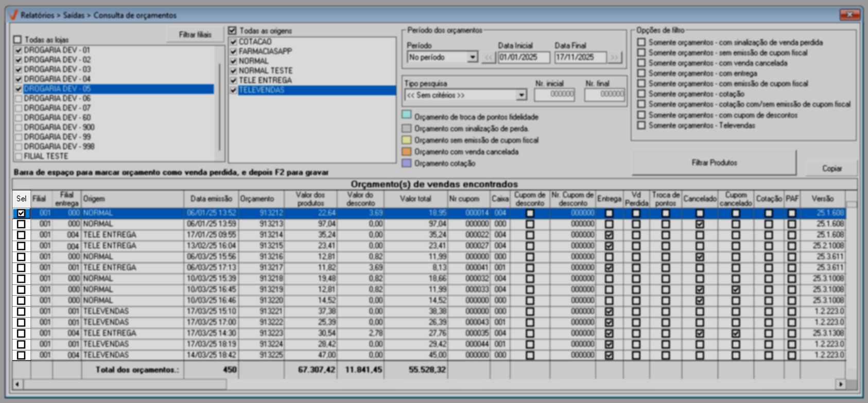Click the Data Inicial date field
This screenshot has height=403, width=868.
[523, 57]
